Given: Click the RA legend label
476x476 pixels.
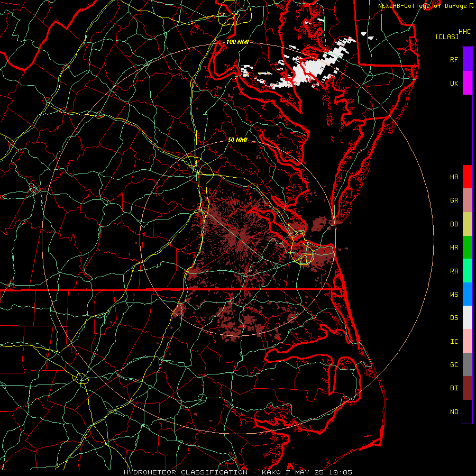Looking at the screenshot, I should pos(454,271).
